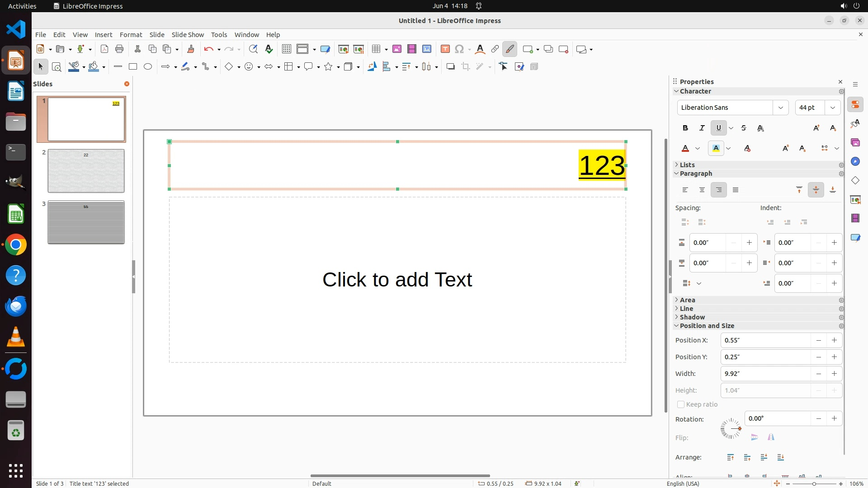Select the Ellipse drawing tool
Screen dimensions: 868x488
tap(148, 67)
